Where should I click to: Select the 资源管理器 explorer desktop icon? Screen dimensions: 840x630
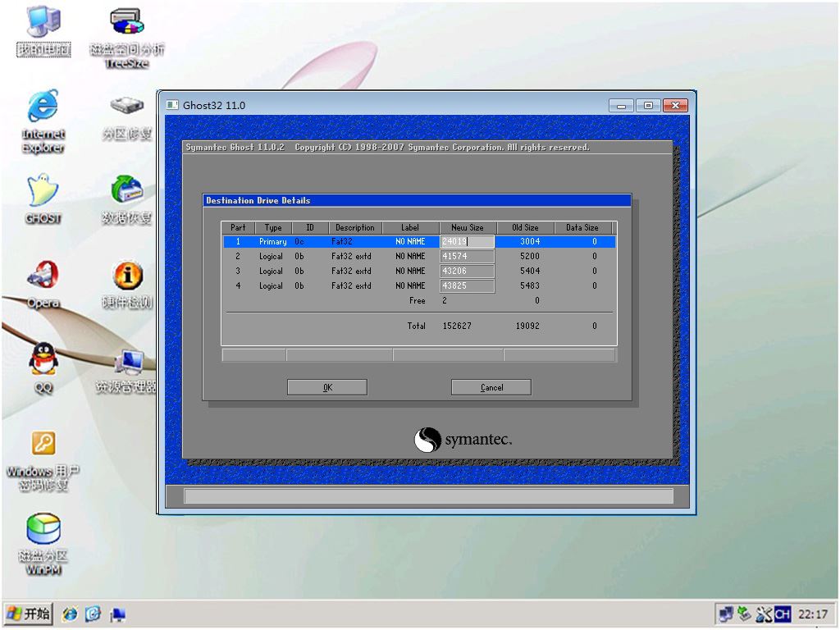tap(127, 371)
